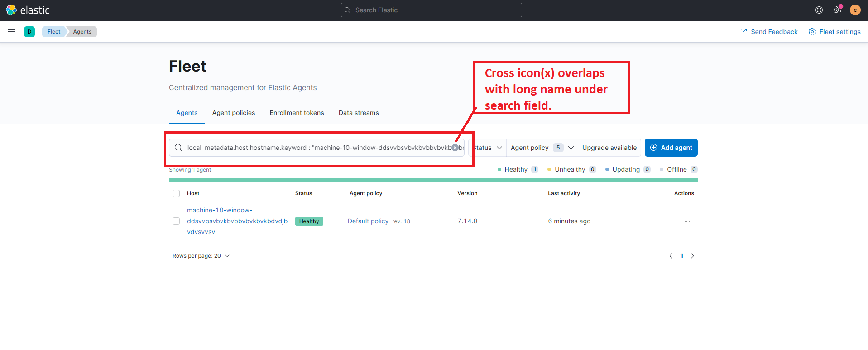Click the '6 minutes ago' last activity cell
This screenshot has width=868, height=350.
(x=570, y=221)
